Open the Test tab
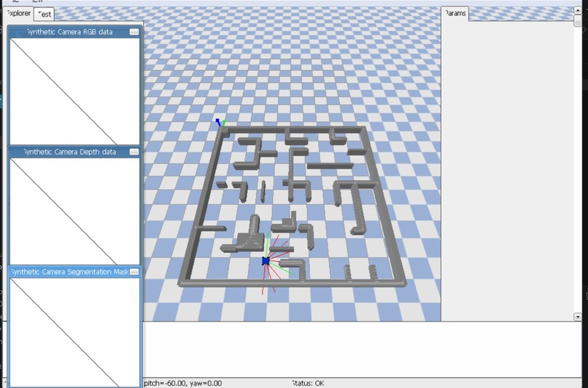The image size is (588, 388). point(45,15)
